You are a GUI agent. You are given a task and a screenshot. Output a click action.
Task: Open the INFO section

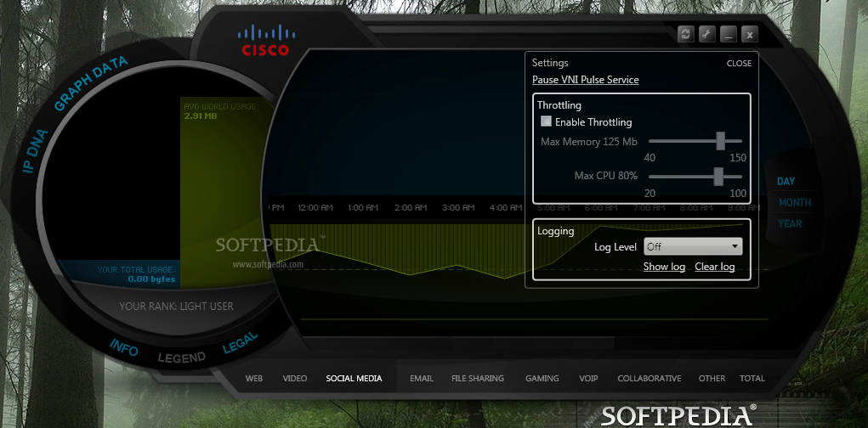(x=124, y=346)
